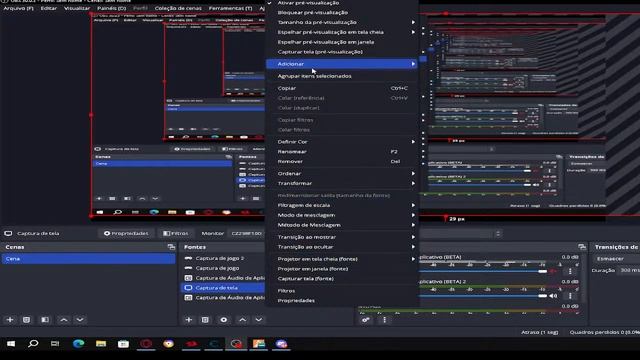Screen dimensions: 640x360
Task: Move source down in Fontes panel
Action: [259, 320]
